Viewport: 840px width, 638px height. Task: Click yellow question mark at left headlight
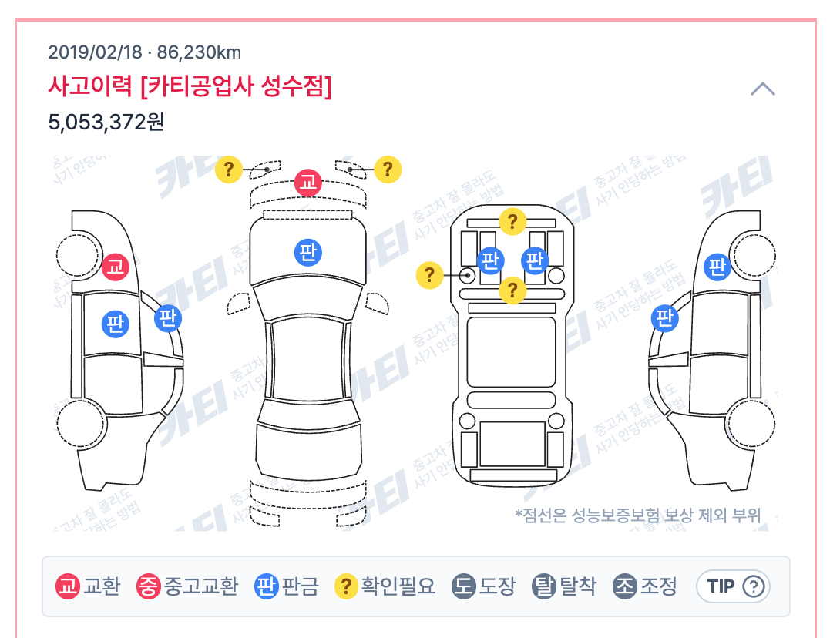(x=229, y=170)
